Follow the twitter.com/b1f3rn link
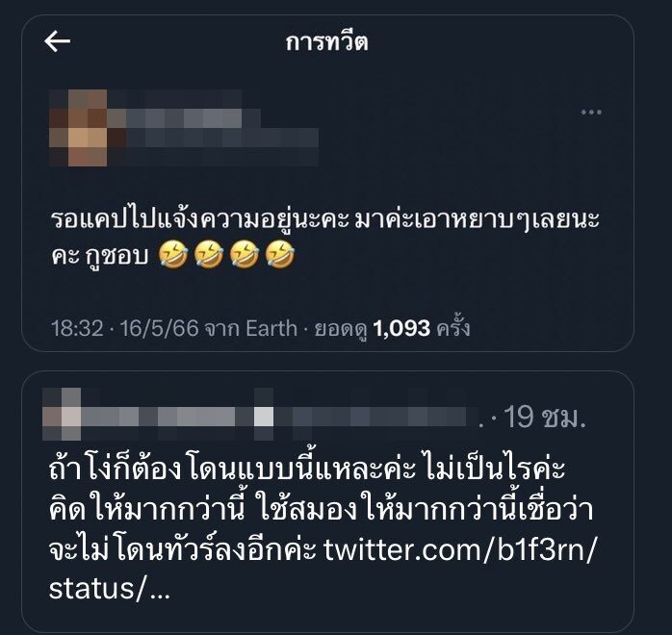 tap(460, 549)
